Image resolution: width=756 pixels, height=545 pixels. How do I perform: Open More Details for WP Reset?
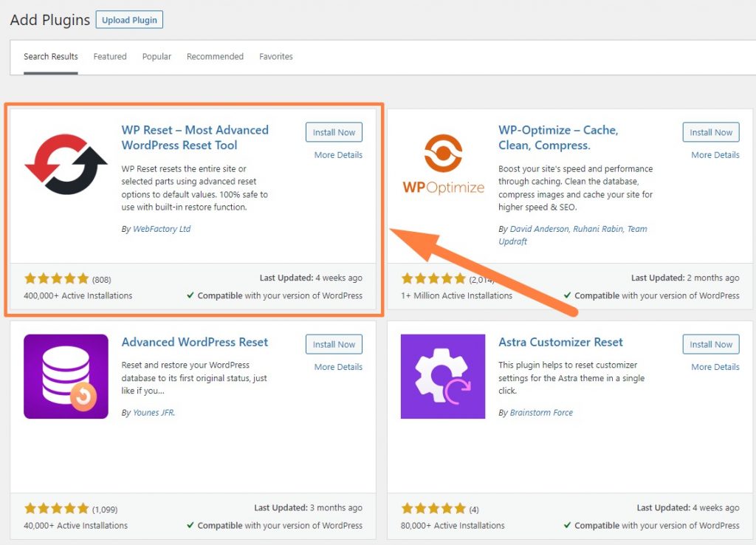click(338, 155)
